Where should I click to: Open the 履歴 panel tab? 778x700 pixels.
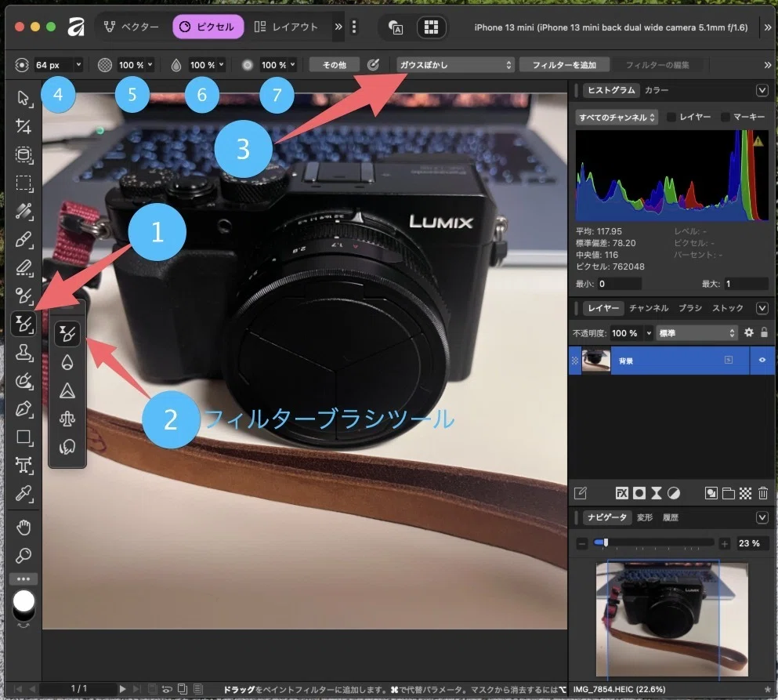(671, 518)
